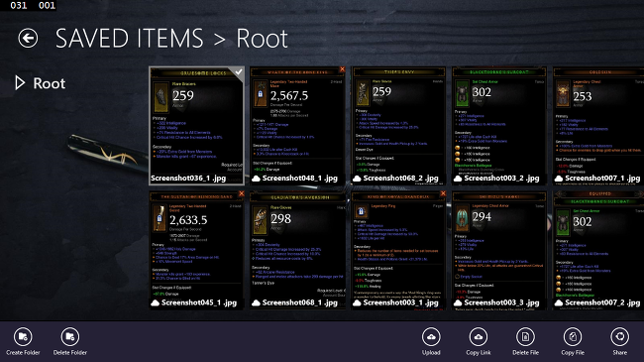Open thumbnail Screenshot068_2.jpg
The width and height of the screenshot is (644, 362).
[x=398, y=126]
